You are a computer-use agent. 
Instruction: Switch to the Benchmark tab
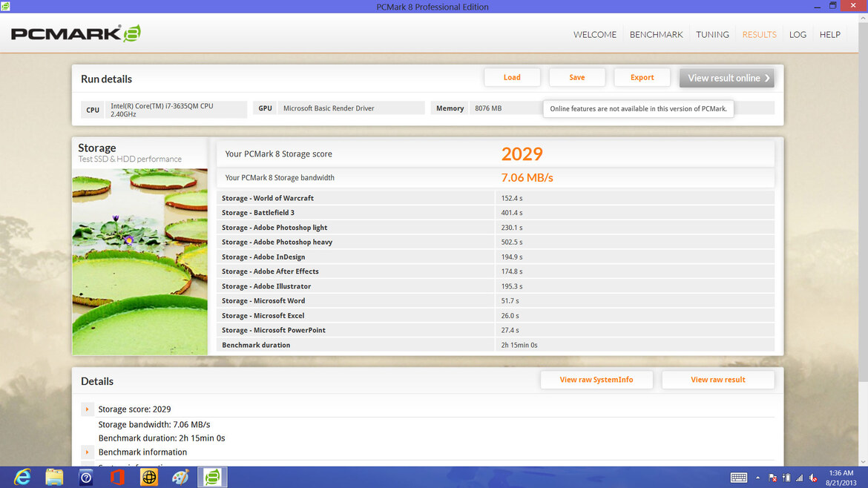656,34
